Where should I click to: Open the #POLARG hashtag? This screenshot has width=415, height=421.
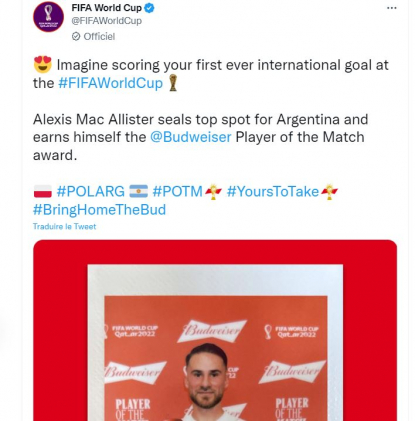(x=91, y=192)
